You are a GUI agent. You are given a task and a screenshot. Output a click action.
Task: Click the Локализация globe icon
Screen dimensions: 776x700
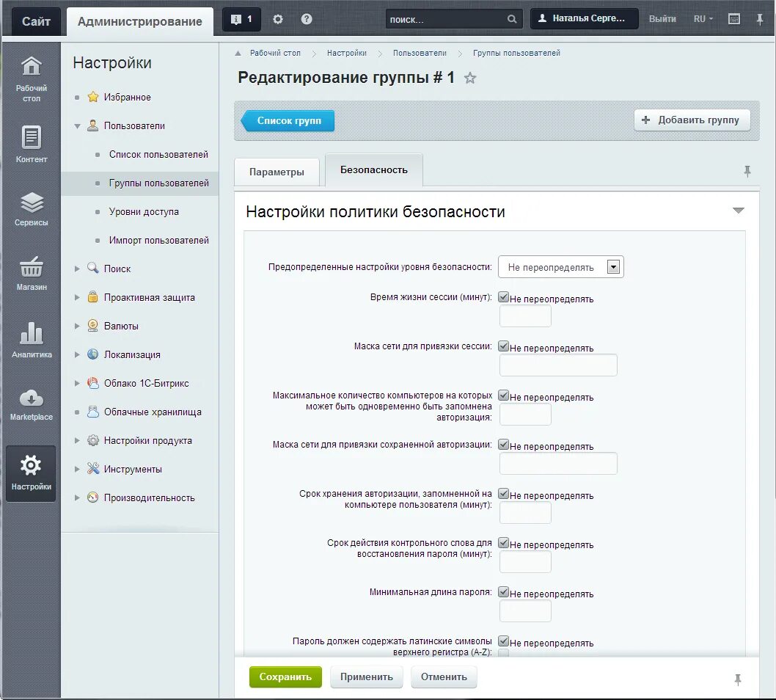(92, 354)
